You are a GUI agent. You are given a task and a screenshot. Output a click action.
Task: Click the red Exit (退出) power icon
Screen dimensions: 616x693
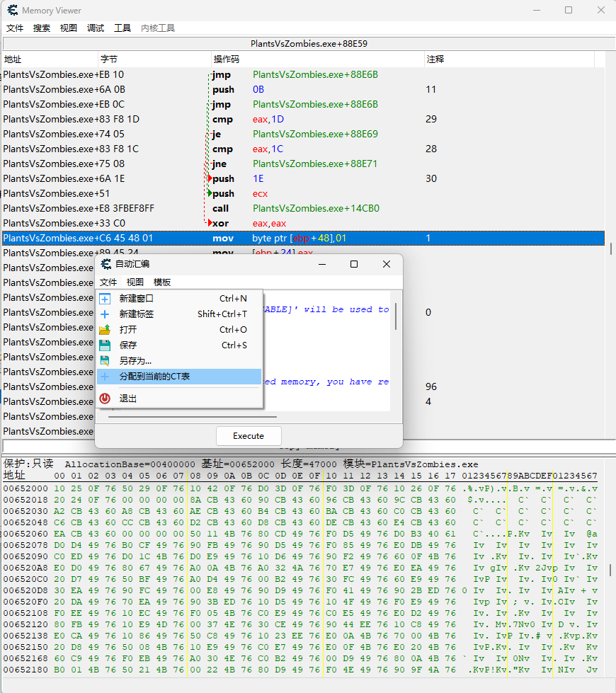click(105, 399)
